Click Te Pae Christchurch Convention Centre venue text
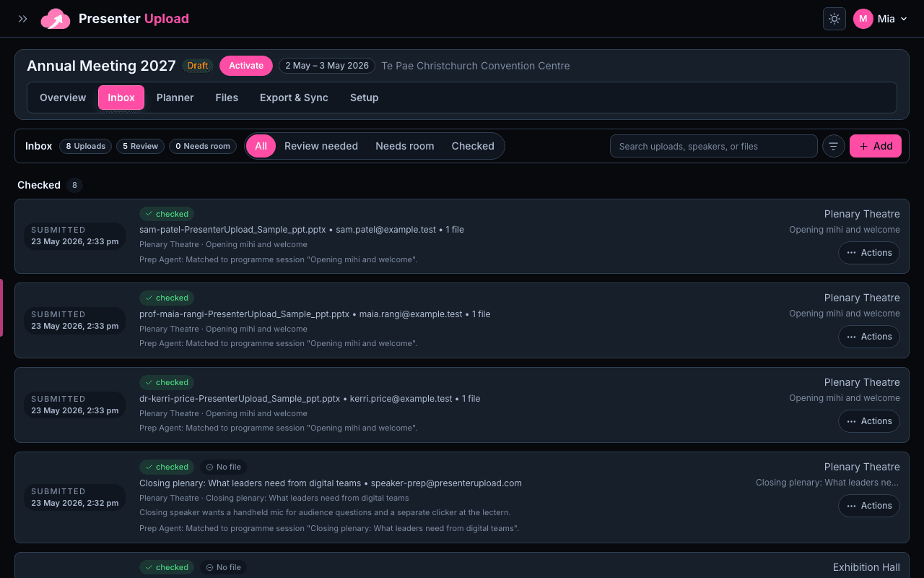 pos(476,66)
